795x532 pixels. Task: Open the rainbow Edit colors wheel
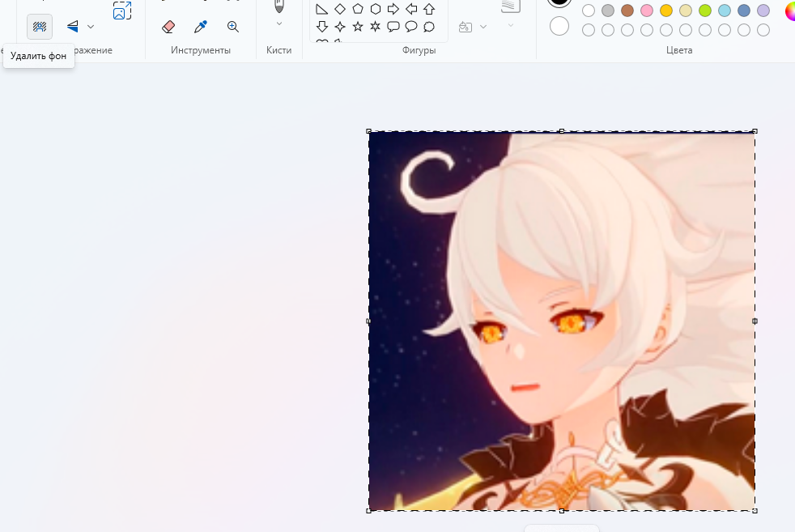(x=790, y=11)
